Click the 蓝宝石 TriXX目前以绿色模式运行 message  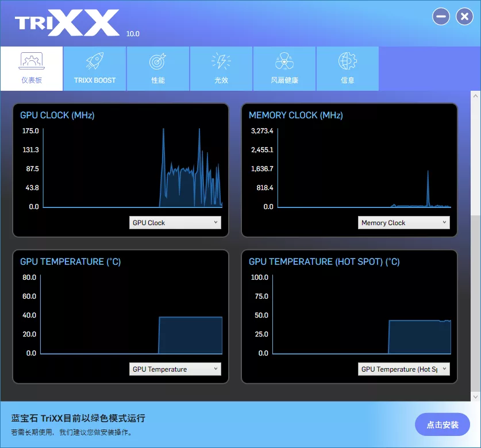[78, 418]
